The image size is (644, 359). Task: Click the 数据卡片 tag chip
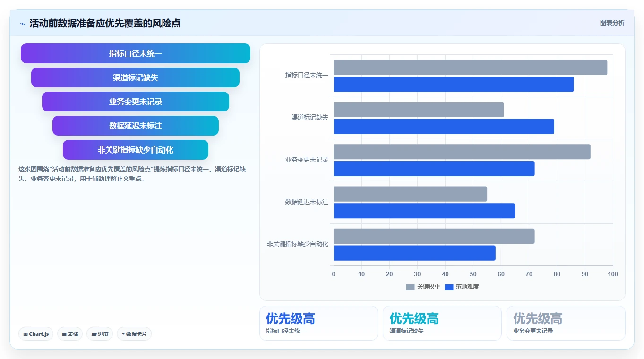(x=134, y=334)
